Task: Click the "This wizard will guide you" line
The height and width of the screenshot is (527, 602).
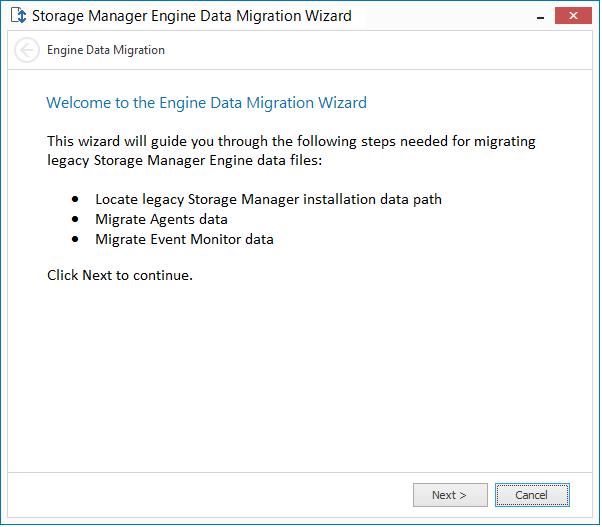Action: [x=291, y=141]
